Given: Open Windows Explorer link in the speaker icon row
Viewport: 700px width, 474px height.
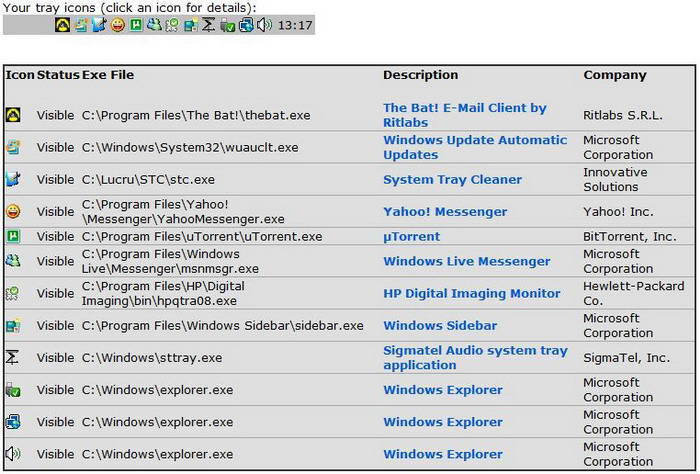Looking at the screenshot, I should (x=443, y=454).
